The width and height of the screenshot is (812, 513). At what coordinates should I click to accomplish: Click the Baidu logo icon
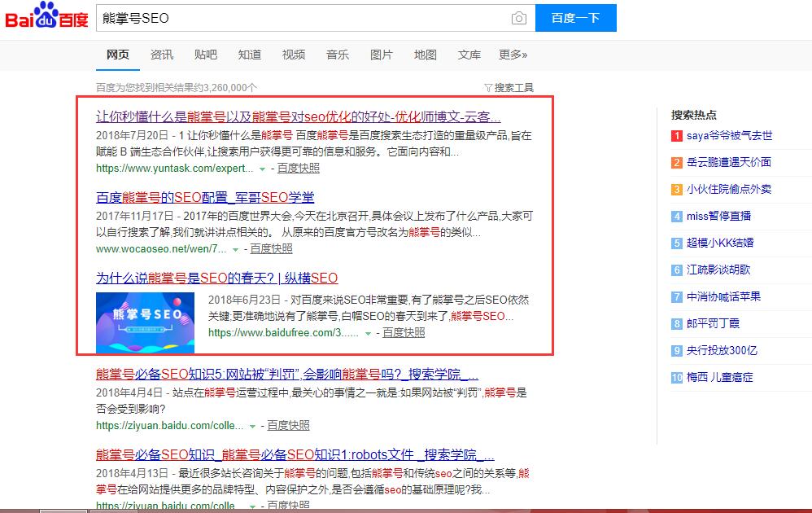point(46,17)
